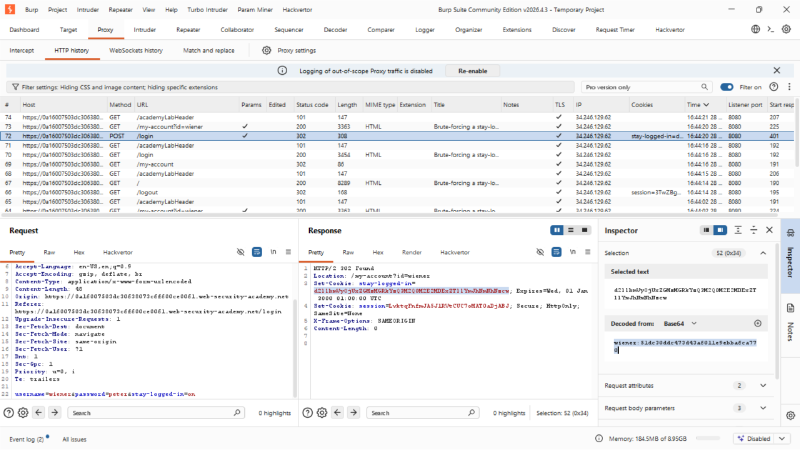Expand Request attributes section
The height and width of the screenshot is (450, 800).
click(763, 386)
